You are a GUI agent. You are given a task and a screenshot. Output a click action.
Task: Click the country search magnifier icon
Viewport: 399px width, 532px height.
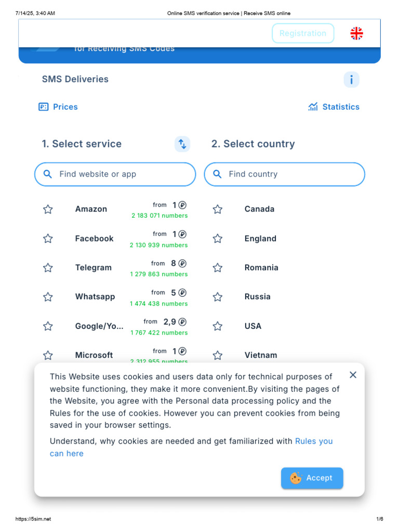click(x=217, y=174)
